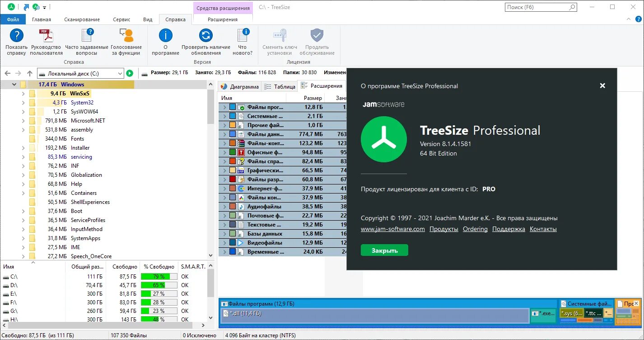This screenshot has width=644, height=340.
Task: Open quick access toolbar dropdown arrow
Action: click(x=44, y=8)
